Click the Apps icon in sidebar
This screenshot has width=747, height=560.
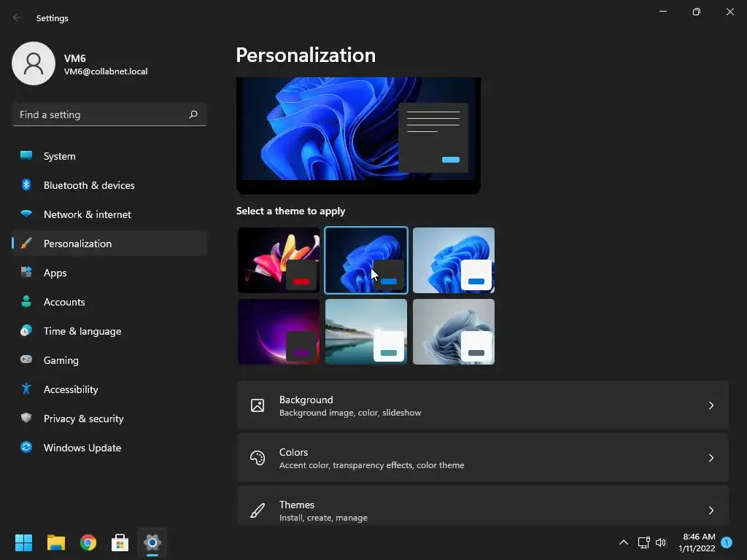point(26,273)
